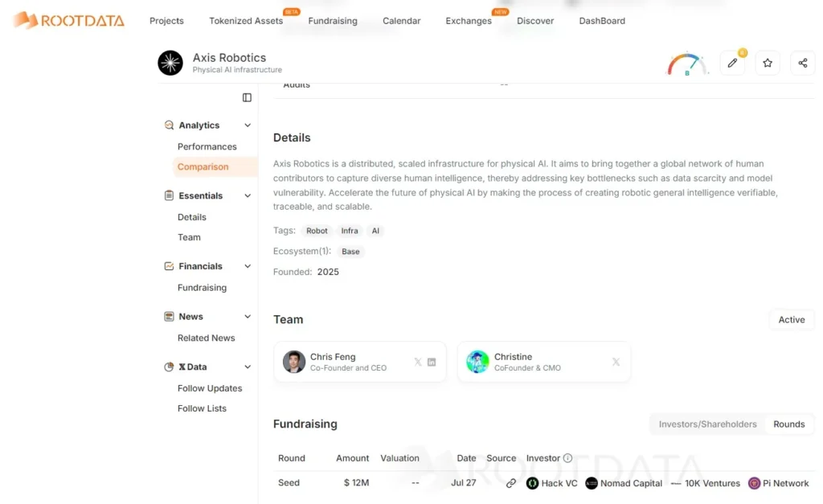823x504 pixels.
Task: Toggle the Active team filter
Action: coord(792,320)
